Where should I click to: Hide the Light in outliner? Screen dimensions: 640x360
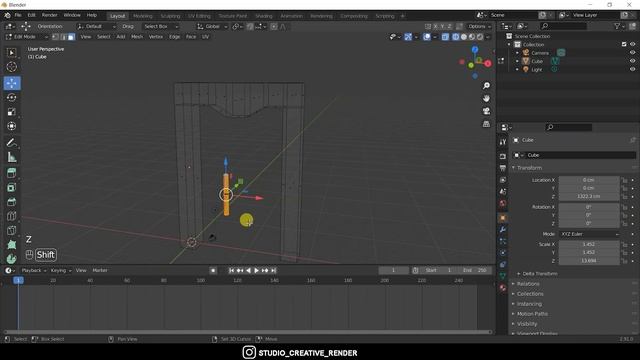[x=632, y=69]
